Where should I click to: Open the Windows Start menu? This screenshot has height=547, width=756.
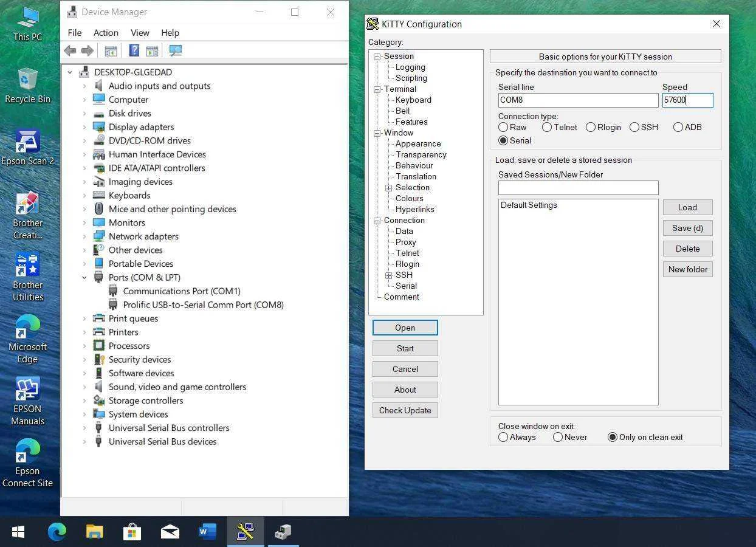(x=18, y=532)
